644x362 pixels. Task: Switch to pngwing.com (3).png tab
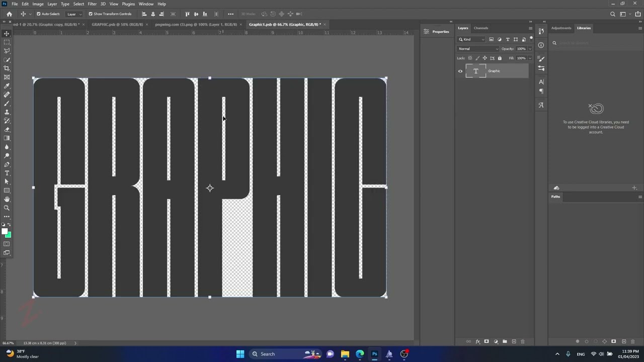[196, 24]
